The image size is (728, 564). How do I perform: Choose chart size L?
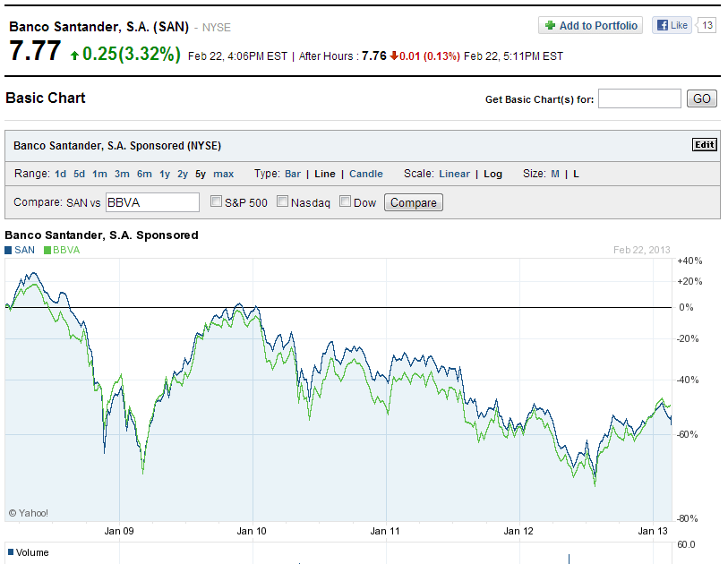click(576, 174)
